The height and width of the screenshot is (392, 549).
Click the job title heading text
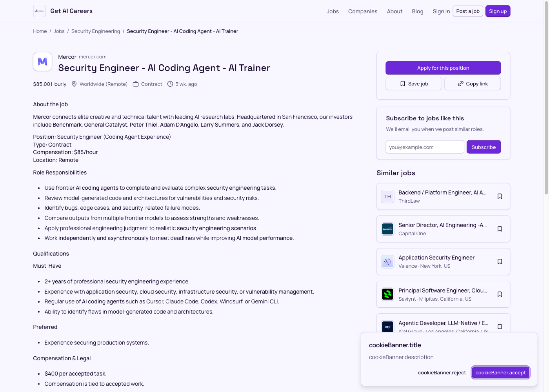click(x=164, y=68)
